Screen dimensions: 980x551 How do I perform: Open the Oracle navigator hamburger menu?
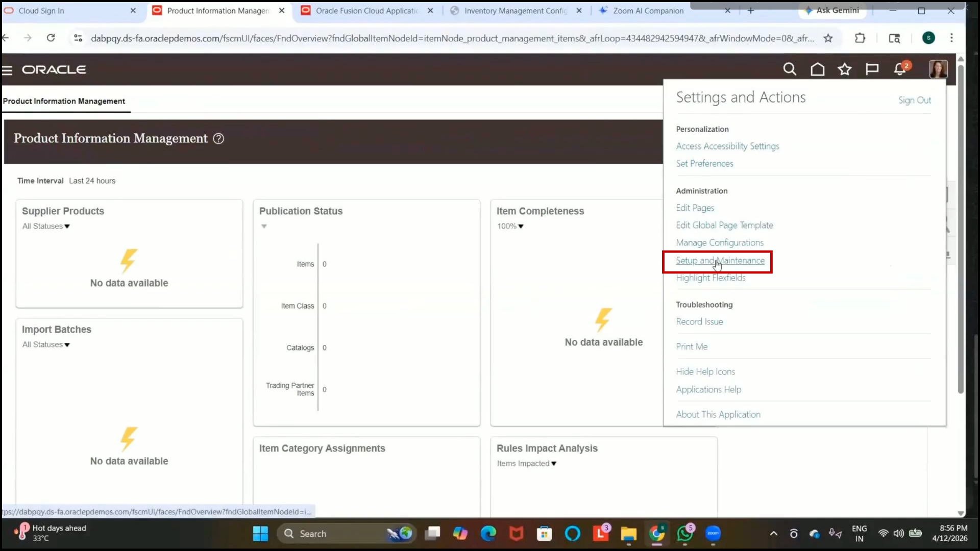pos(7,70)
